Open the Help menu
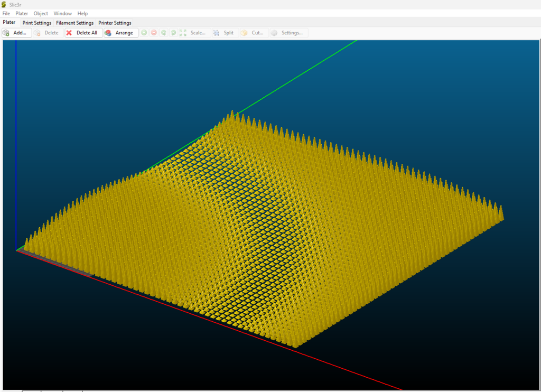The width and height of the screenshot is (541, 392). pos(82,13)
